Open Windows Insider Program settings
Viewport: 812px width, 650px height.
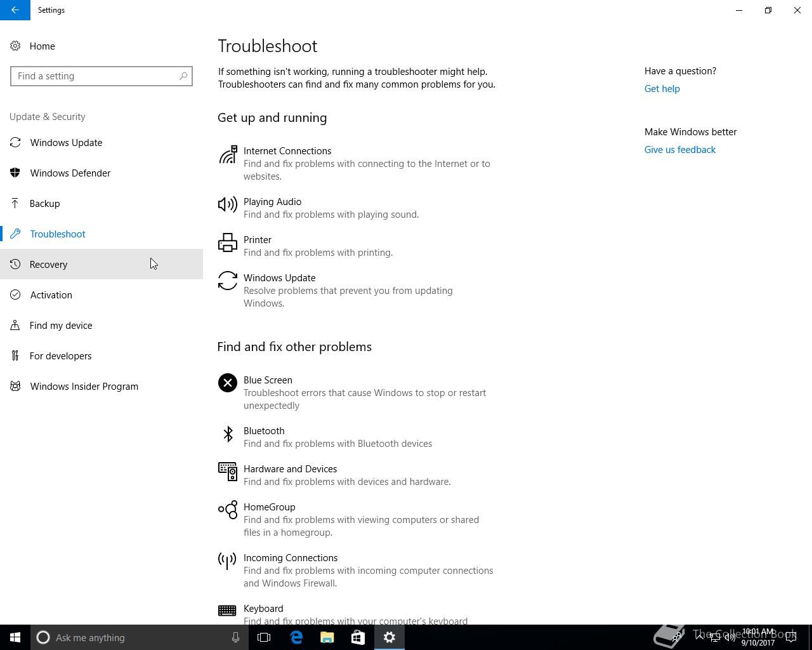pyautogui.click(x=101, y=387)
